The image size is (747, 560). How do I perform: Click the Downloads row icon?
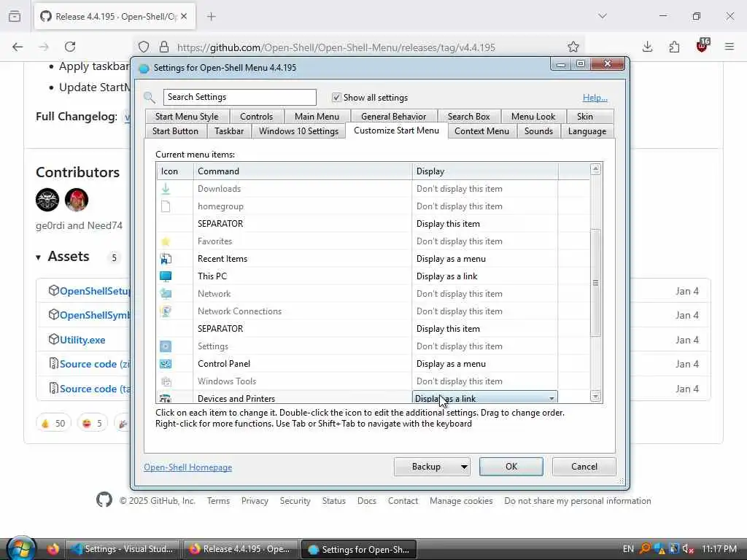pos(166,189)
